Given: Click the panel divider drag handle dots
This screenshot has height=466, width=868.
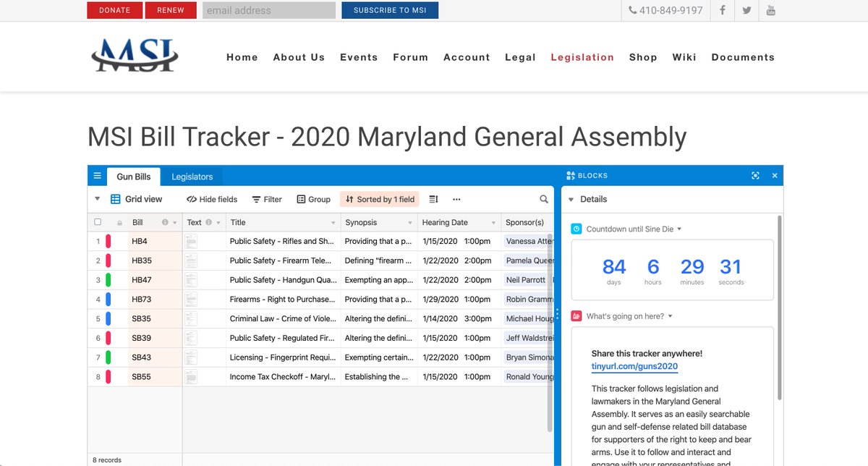Looking at the screenshot, I should [557, 315].
